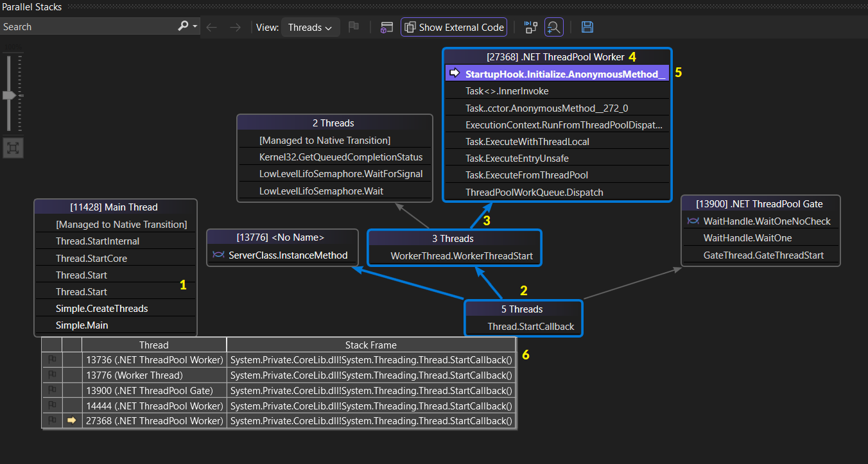Click the Stack Frame column header
Screen dimensions: 868x464
point(371,345)
